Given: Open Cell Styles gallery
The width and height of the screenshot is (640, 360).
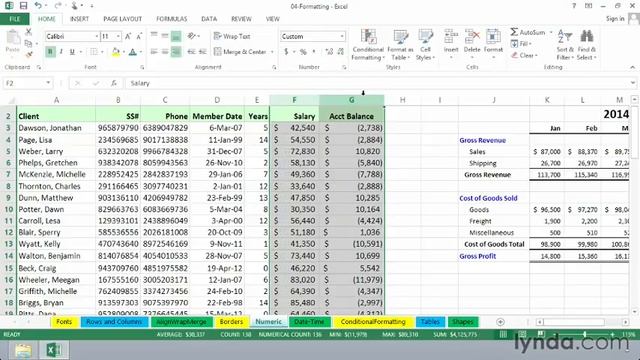Looking at the screenshot, I should coord(425,45).
